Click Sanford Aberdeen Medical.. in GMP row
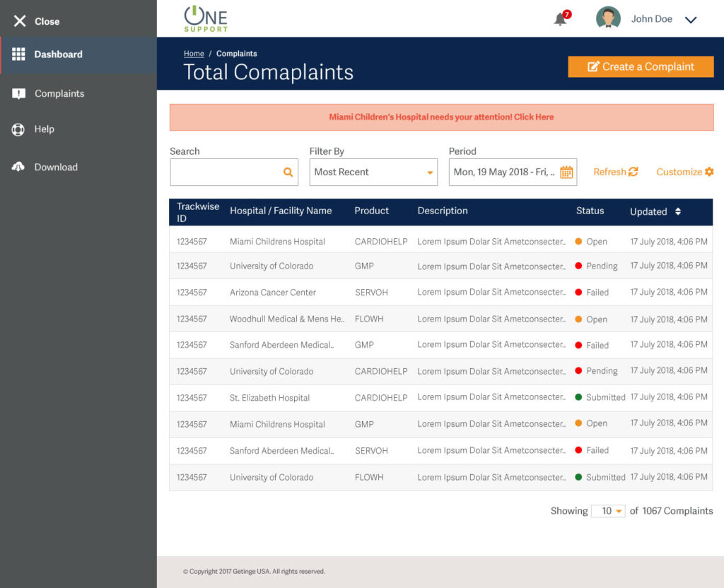Viewport: 724px width, 588px height. point(281,345)
